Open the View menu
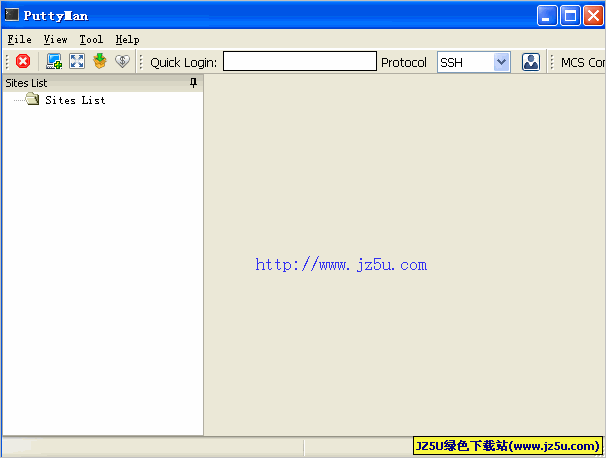 [x=55, y=39]
